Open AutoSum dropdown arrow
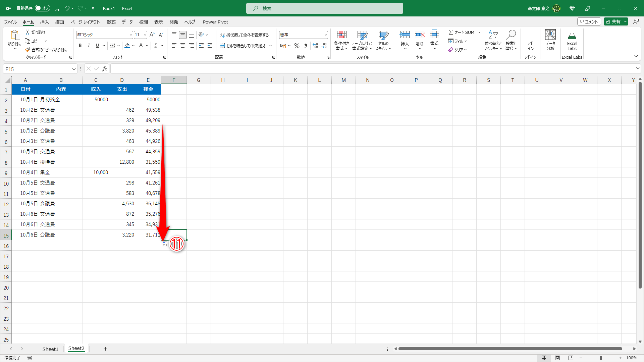The height and width of the screenshot is (362, 644). [479, 32]
